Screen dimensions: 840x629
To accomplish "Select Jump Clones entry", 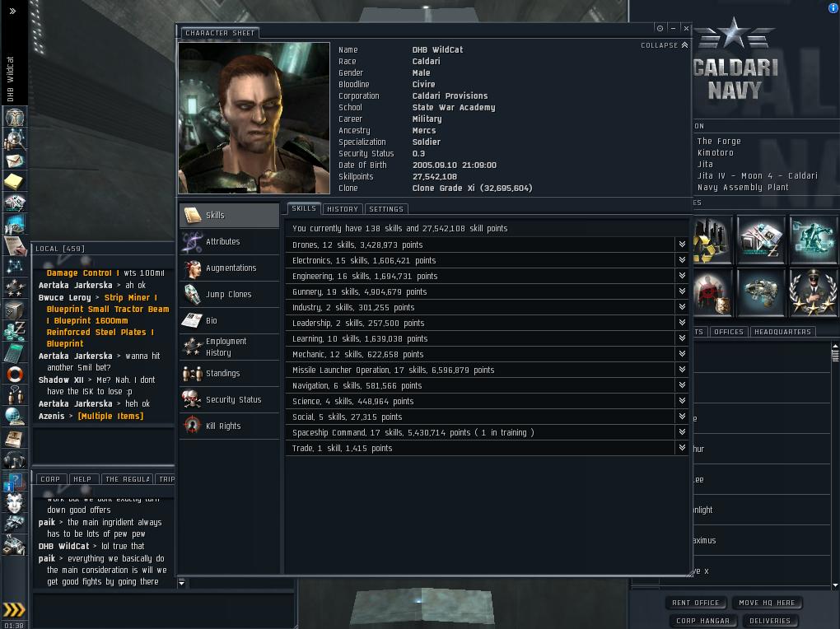I will (229, 294).
